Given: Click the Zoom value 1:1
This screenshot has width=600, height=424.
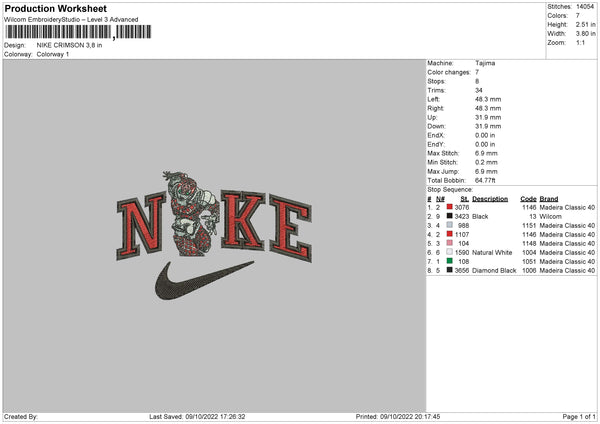Looking at the screenshot, I should click(x=580, y=42).
